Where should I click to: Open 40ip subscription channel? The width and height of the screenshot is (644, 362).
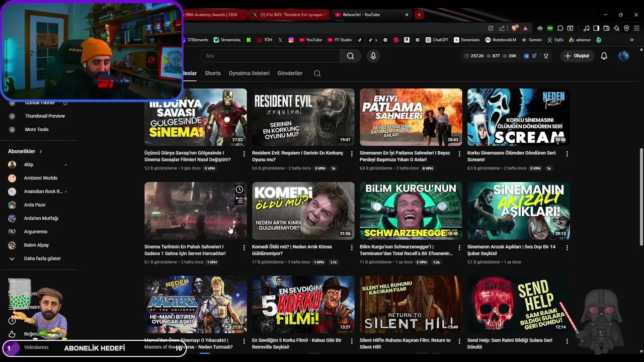(29, 165)
